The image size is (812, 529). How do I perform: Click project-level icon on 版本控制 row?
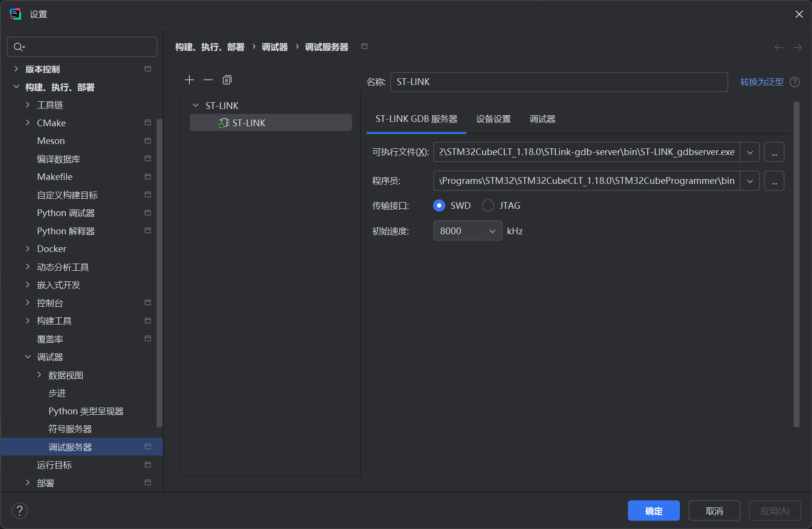[148, 69]
